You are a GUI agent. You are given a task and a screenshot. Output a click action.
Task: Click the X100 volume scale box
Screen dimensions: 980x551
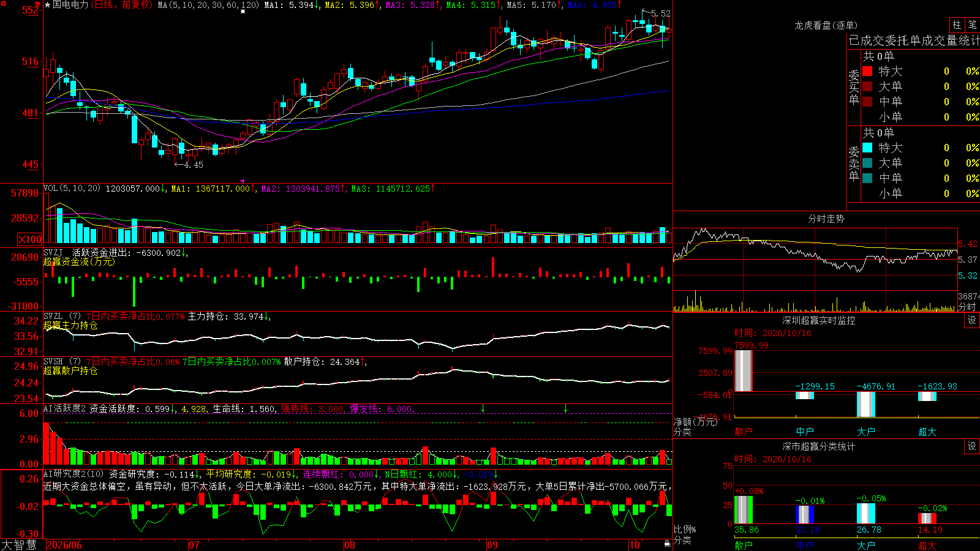29,239
